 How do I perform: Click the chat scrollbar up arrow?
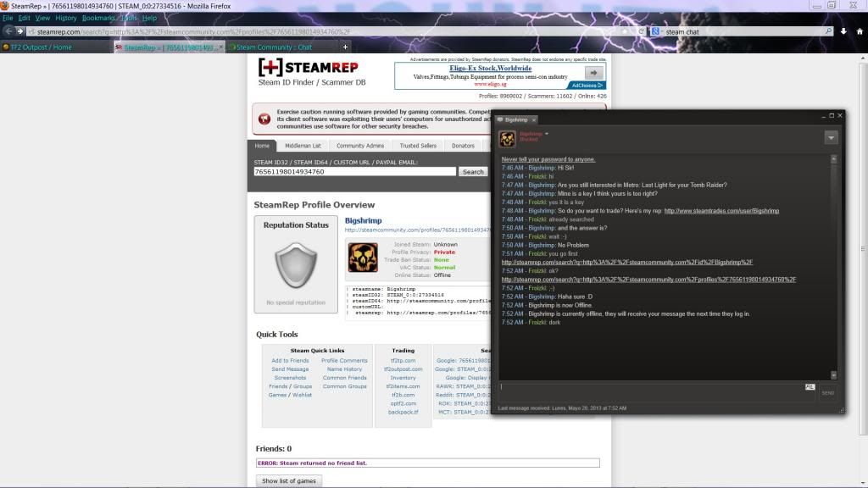tap(834, 159)
